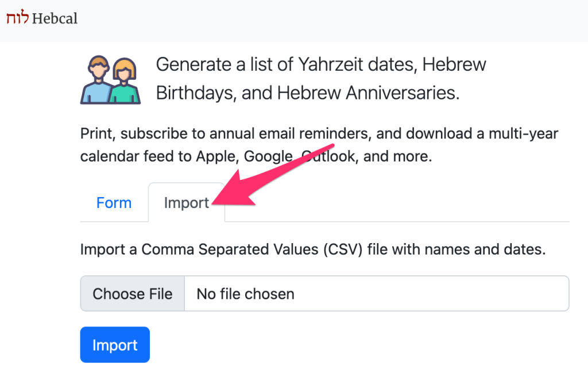Click the girl figure in family icon
Image resolution: width=588 pixels, height=377 pixels.
(x=125, y=82)
